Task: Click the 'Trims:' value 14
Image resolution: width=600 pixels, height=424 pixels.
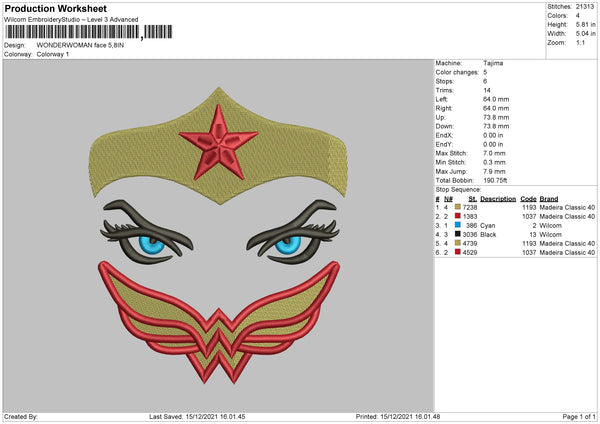Action: point(487,90)
